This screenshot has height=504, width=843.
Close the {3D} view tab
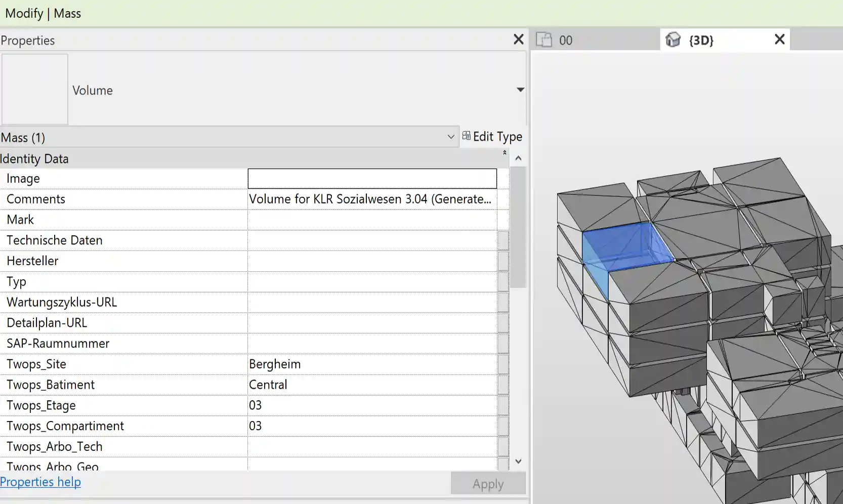tap(779, 39)
